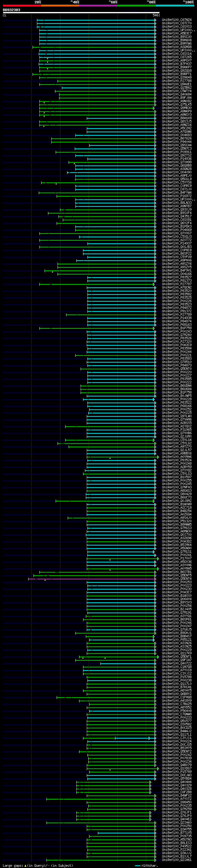Select hit UniRef100_B9SCU0
The width and height of the screenshot is (197, 868).
click(x=177, y=37)
